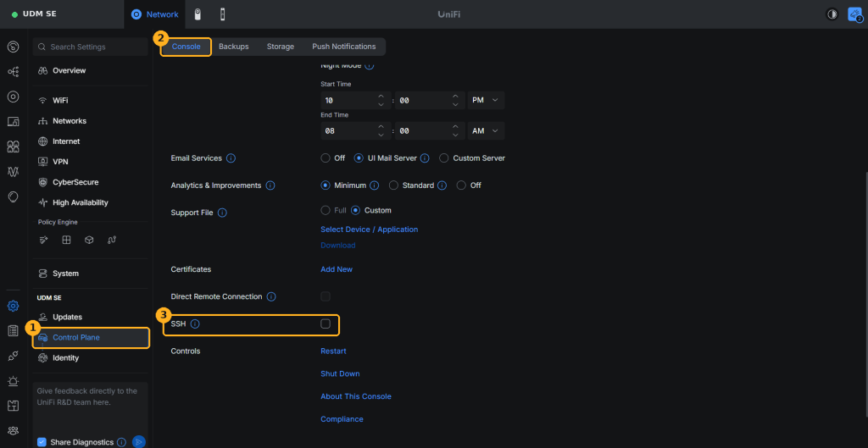868x448 pixels.
Task: Open the Network application tab
Action: pyautogui.click(x=155, y=14)
